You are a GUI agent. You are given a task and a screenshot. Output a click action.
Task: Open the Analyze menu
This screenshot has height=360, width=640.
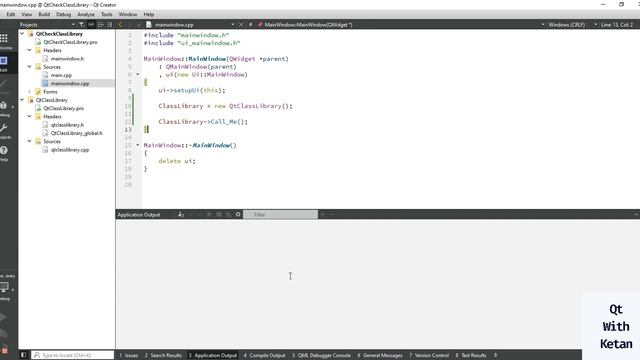(x=86, y=14)
